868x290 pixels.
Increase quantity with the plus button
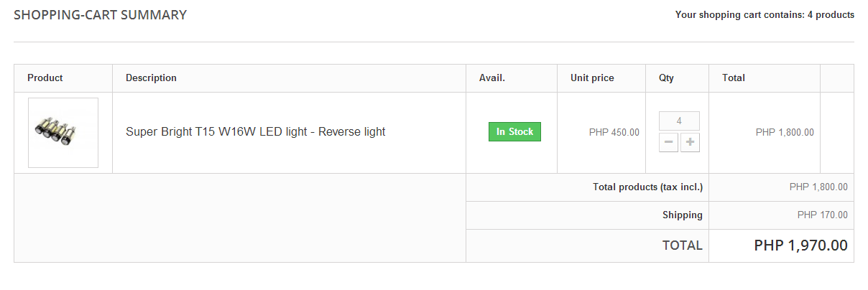click(x=691, y=142)
